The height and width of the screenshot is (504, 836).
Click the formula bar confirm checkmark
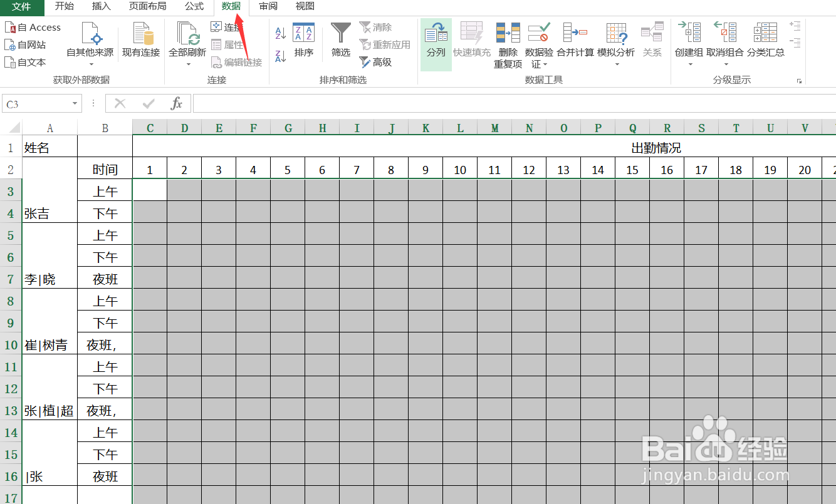point(149,104)
